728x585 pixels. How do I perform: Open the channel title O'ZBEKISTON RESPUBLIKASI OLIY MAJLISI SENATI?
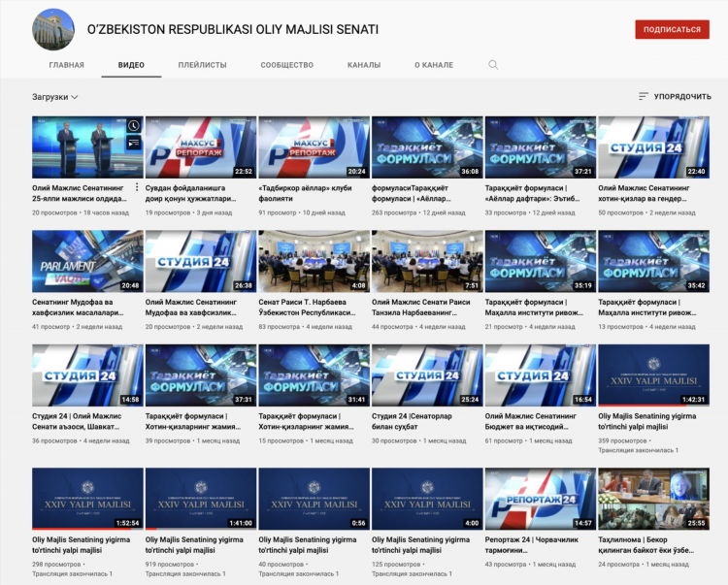[233, 29]
